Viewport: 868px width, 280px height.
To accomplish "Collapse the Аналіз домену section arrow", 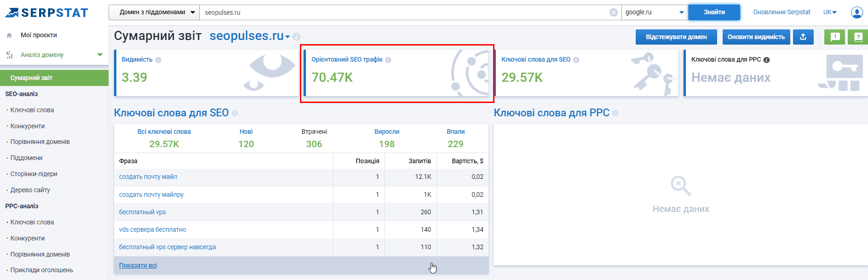I will pos(100,55).
